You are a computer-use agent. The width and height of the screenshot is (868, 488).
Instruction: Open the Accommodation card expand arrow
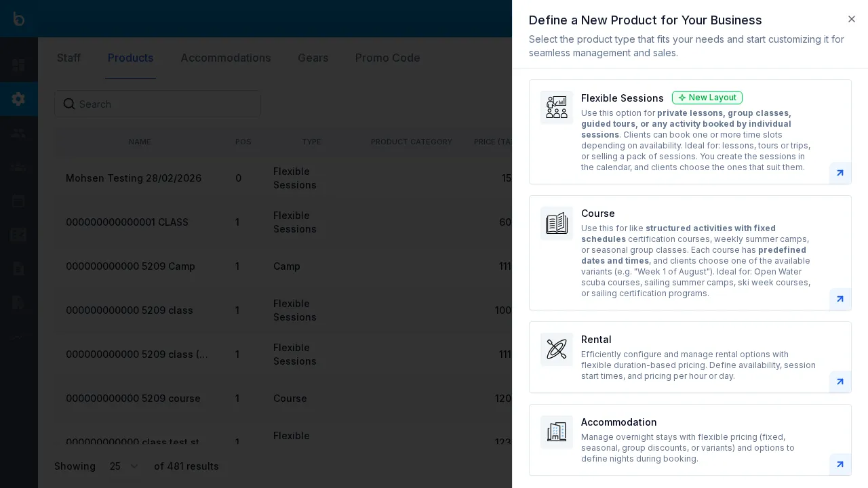(840, 464)
